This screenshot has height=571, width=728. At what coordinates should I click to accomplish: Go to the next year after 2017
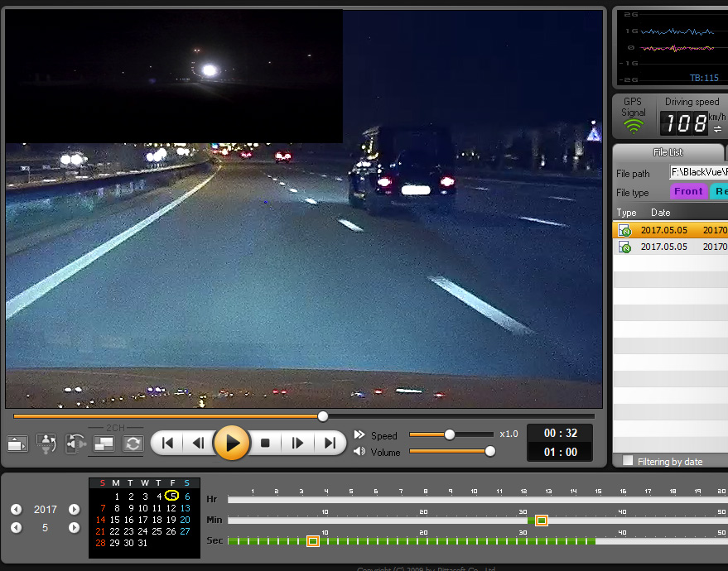point(74,509)
